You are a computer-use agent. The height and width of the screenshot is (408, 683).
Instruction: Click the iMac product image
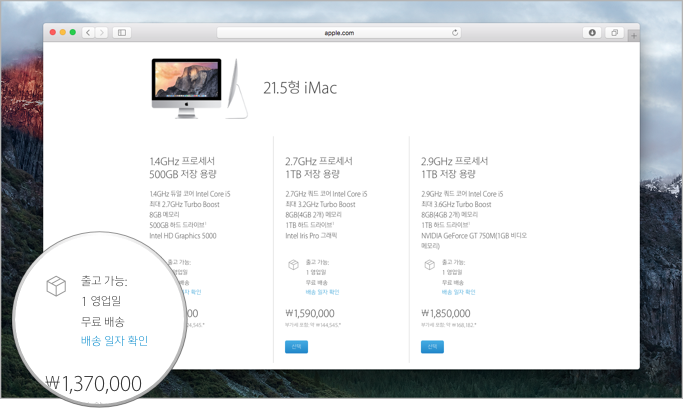(x=199, y=88)
